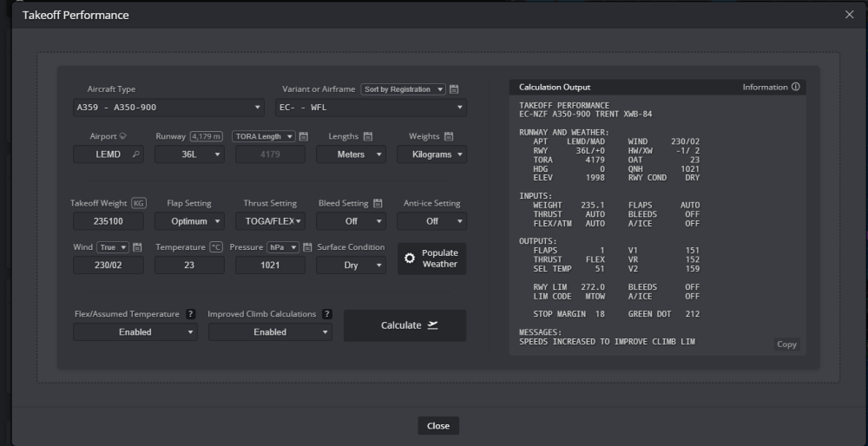Click the EC-NZF A350-900 TRENT XWB-84 line
The width and height of the screenshot is (868, 446).
[x=586, y=114]
